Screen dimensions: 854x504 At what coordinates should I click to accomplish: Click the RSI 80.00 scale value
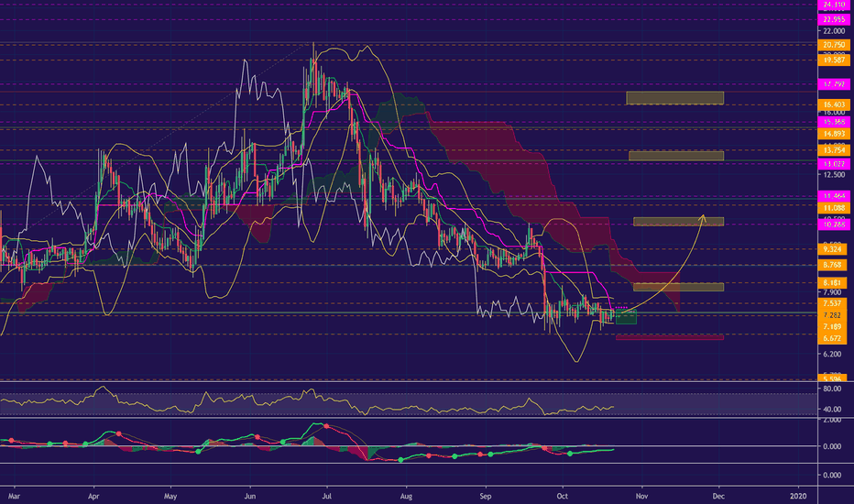click(832, 389)
